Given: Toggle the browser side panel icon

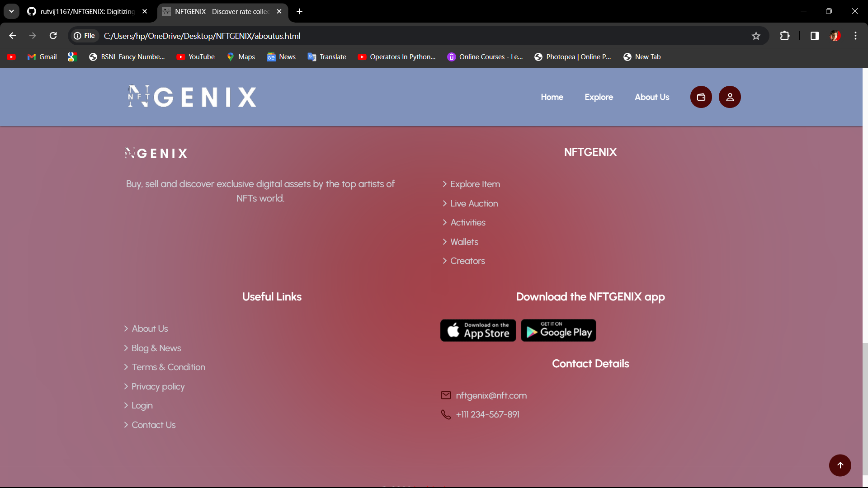Looking at the screenshot, I should [814, 36].
